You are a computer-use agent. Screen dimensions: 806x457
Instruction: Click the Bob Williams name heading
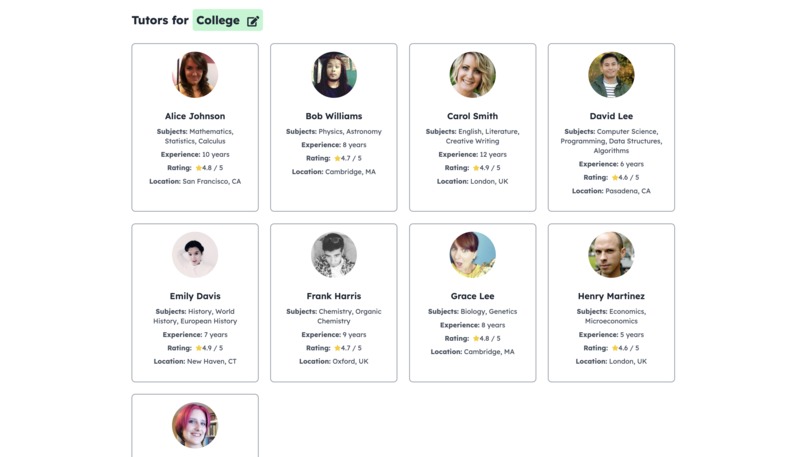coord(334,116)
